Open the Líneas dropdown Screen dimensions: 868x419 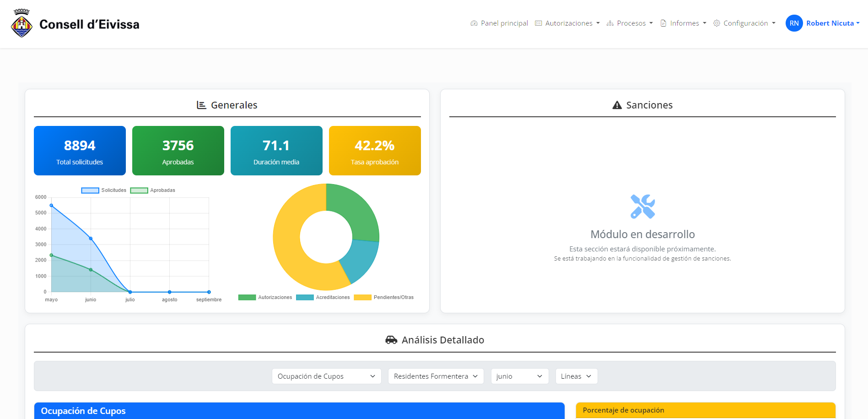click(576, 376)
